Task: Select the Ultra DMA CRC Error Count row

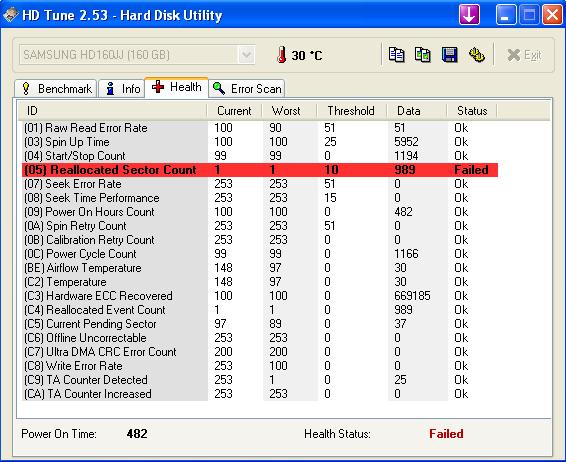Action: point(260,352)
